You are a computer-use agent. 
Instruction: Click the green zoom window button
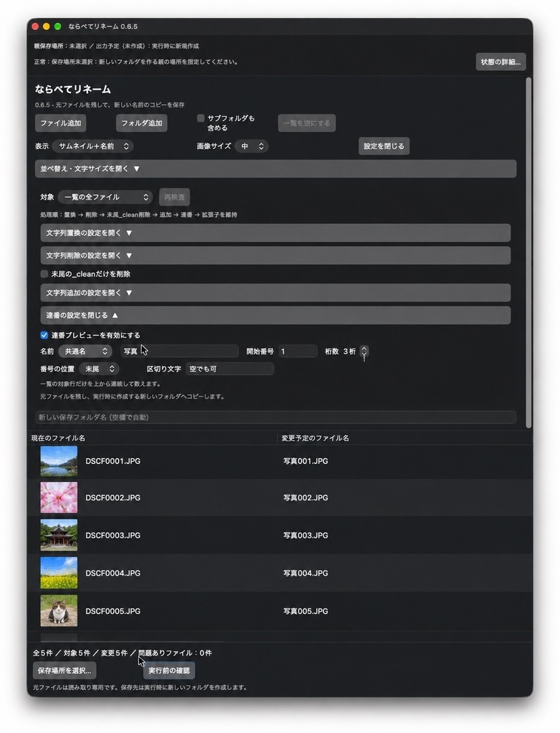tap(57, 26)
